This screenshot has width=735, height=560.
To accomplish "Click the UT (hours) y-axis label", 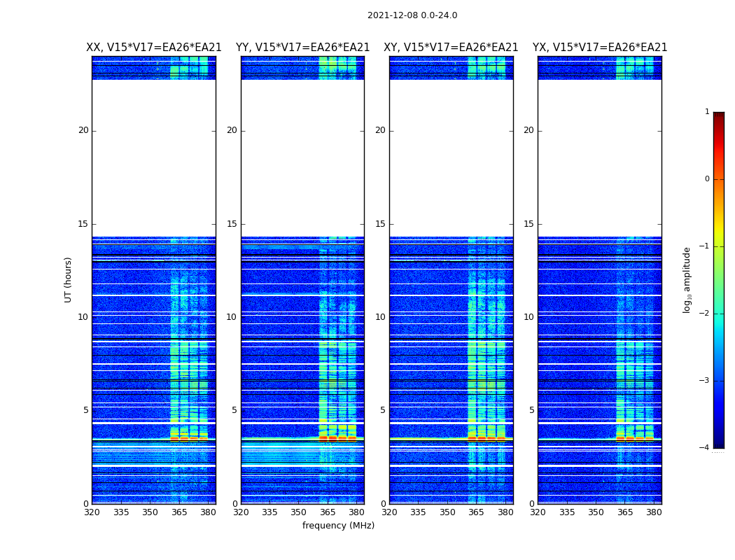I will (x=69, y=279).
